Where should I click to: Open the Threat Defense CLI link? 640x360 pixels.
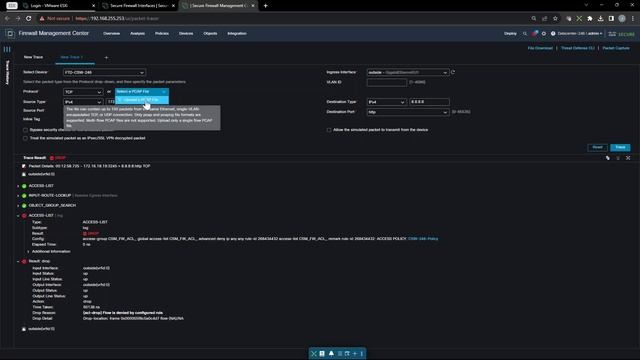[578, 48]
